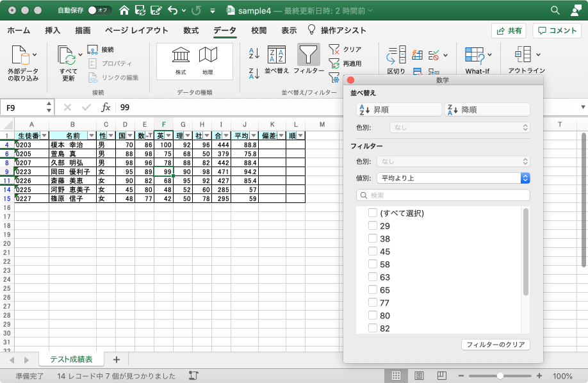Open the ページ レイアウト ribbon tab
This screenshot has height=383, width=588.
point(136,30)
